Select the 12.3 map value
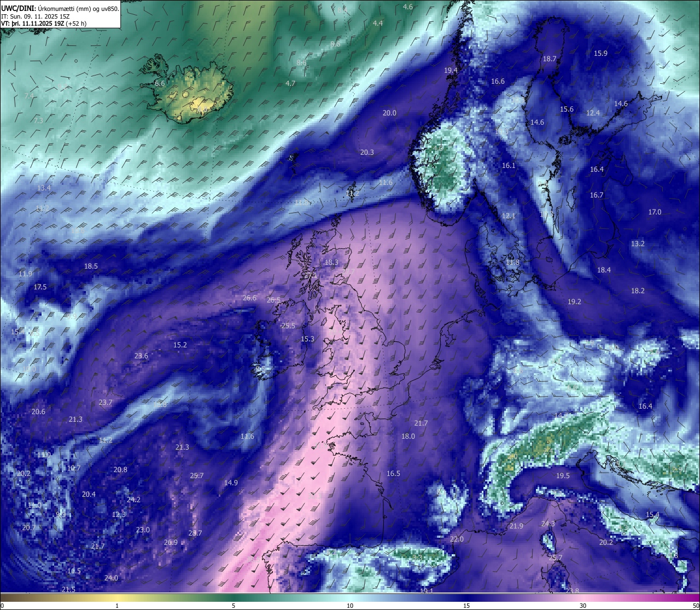This screenshot has height=610, width=700. [119, 515]
